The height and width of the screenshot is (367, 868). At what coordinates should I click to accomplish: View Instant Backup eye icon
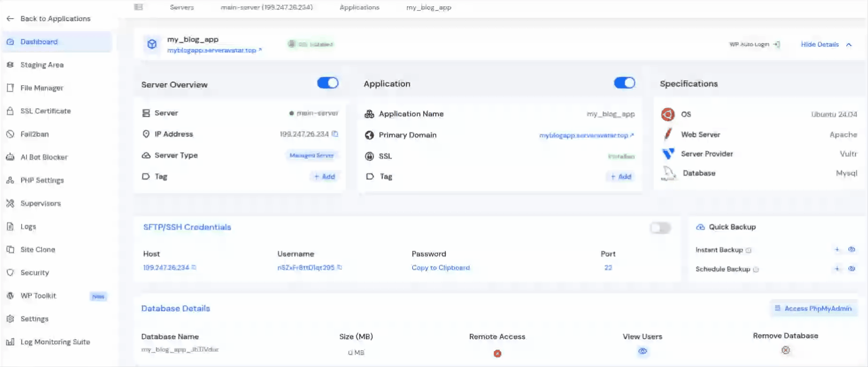pyautogui.click(x=852, y=250)
